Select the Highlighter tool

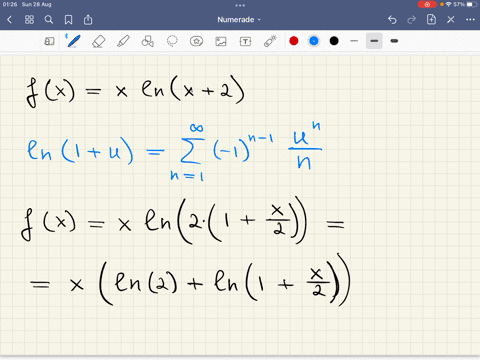[x=123, y=41]
